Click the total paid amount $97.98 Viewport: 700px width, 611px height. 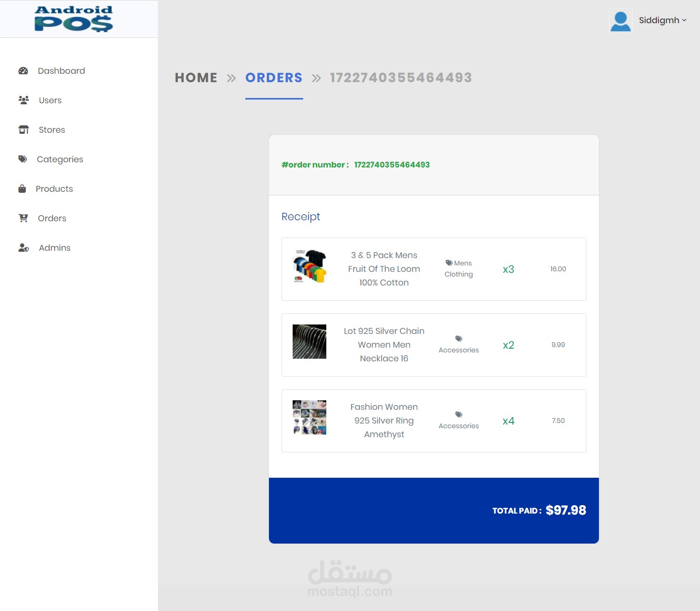click(x=566, y=510)
